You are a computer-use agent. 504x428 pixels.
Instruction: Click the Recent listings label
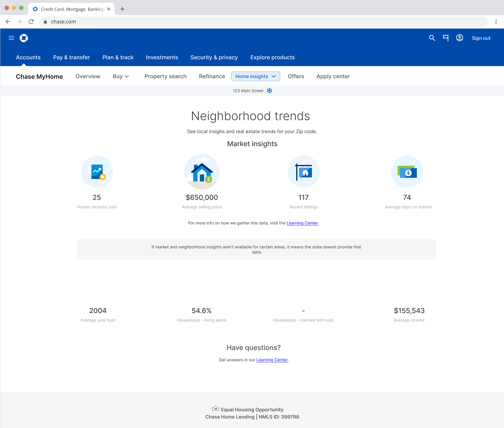pyautogui.click(x=304, y=207)
